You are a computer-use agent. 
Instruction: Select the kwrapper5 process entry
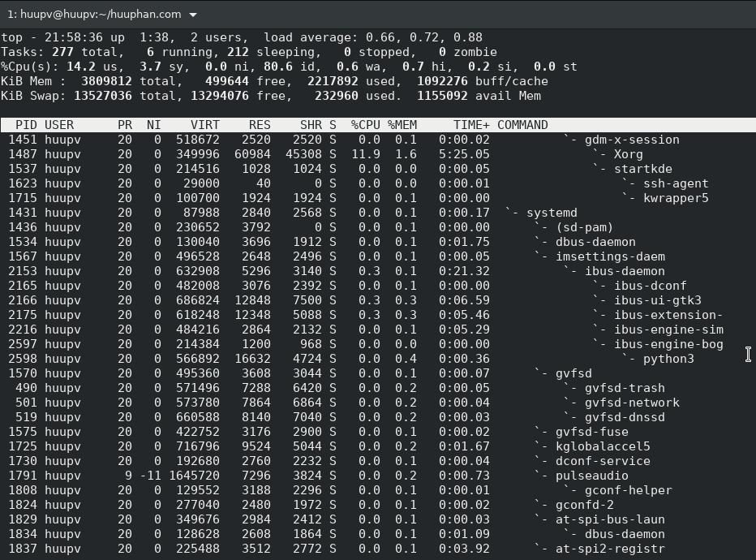coord(676,198)
